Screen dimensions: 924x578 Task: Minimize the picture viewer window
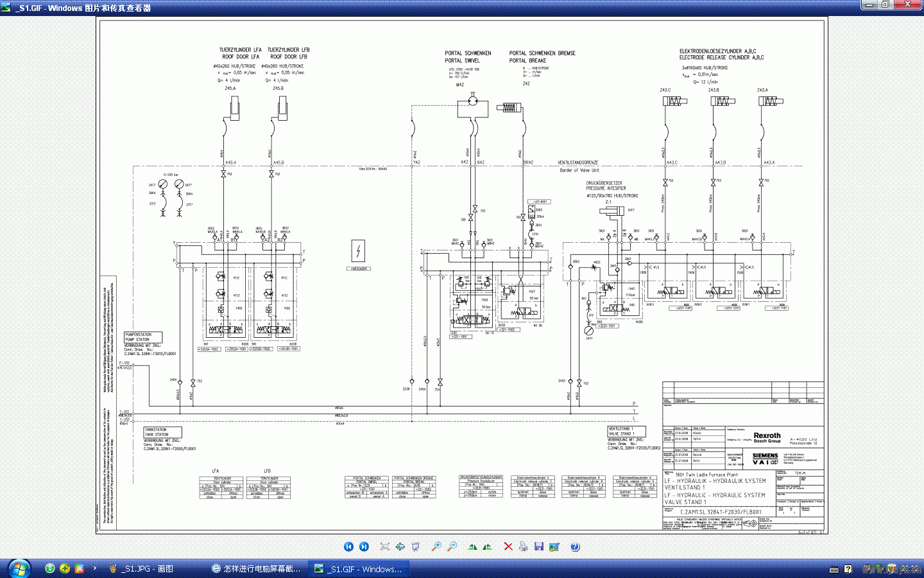(870, 5)
